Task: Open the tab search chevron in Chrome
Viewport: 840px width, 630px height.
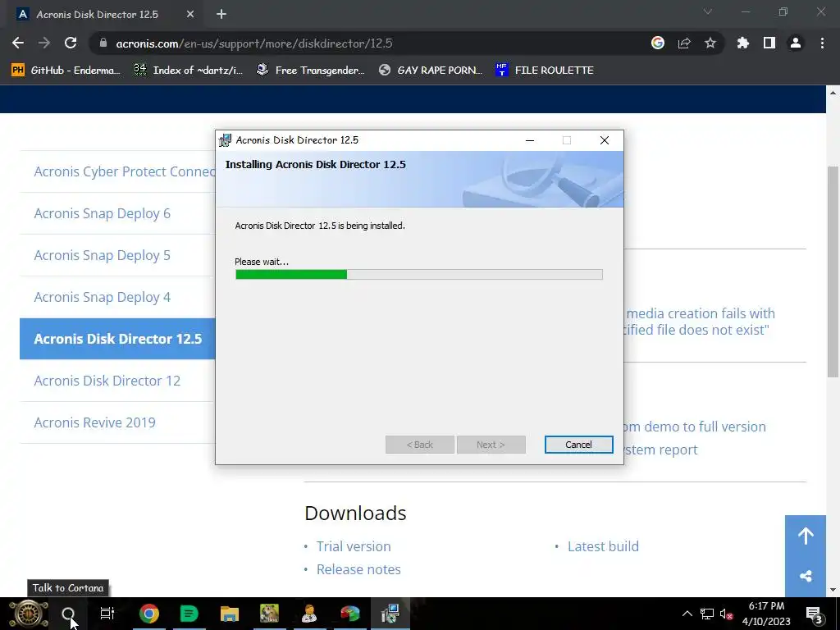Action: (708, 11)
